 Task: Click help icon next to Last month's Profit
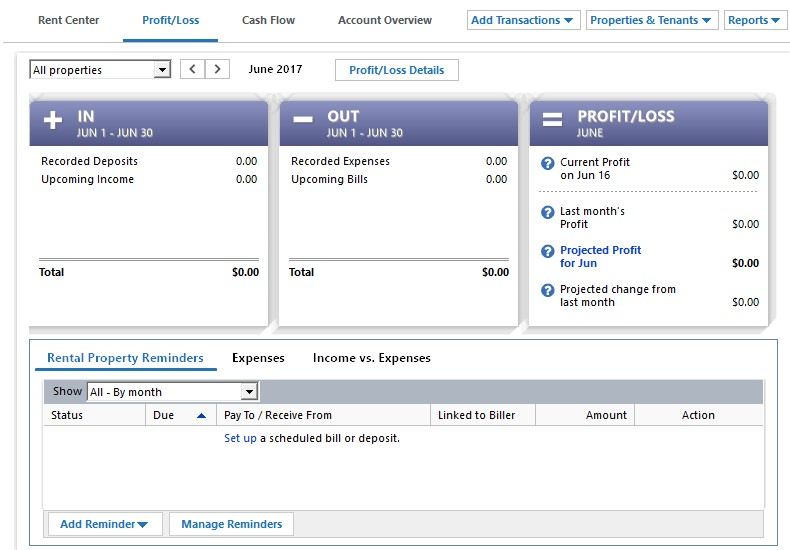pos(547,212)
